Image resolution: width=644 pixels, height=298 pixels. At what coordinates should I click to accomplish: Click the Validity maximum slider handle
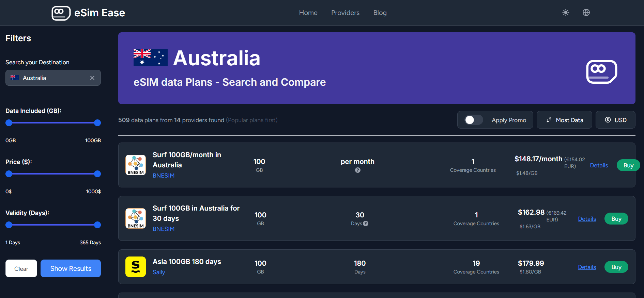point(97,225)
